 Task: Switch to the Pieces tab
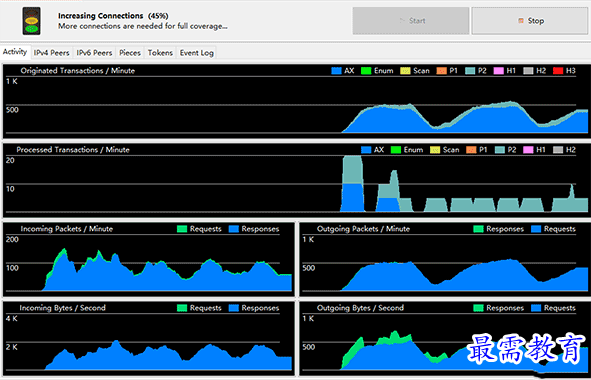tap(130, 53)
